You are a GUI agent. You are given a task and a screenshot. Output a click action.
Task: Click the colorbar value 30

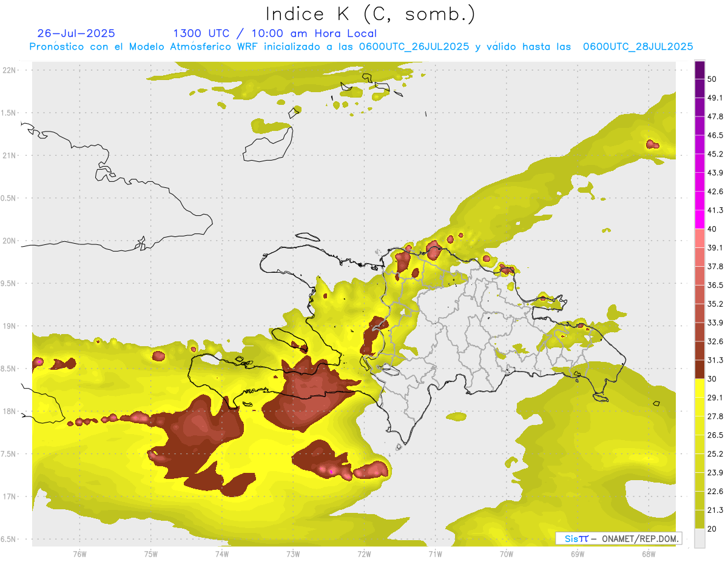(x=712, y=379)
